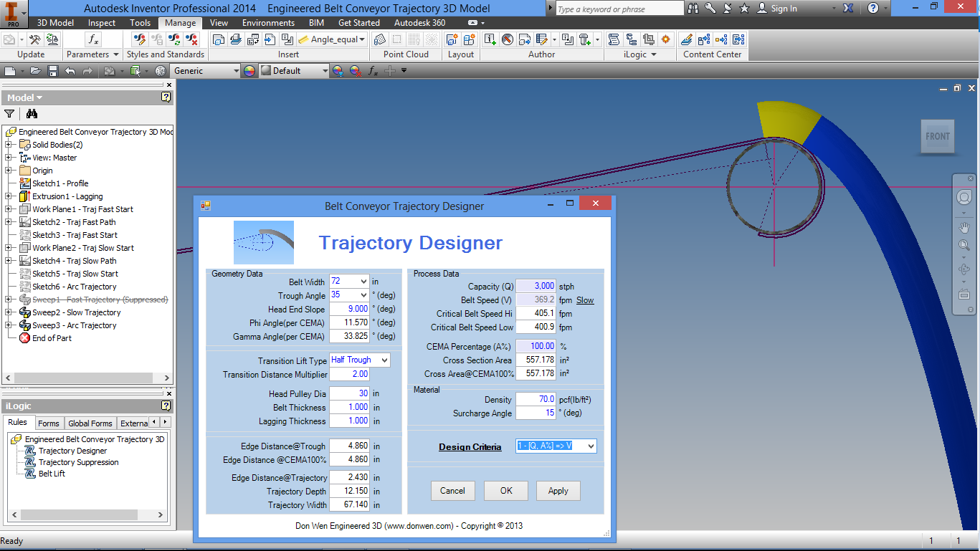Screen dimensions: 980x551
Task: Open the Design Criteria dropdown
Action: click(x=590, y=446)
